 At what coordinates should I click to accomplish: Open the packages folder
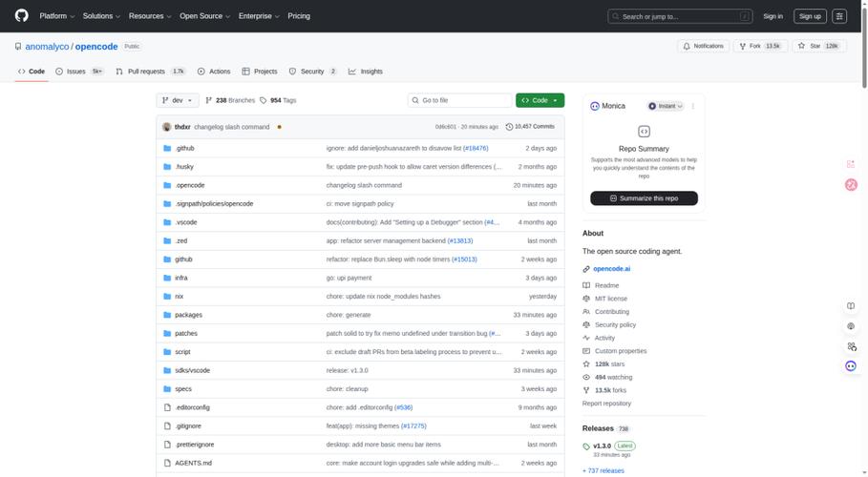click(189, 315)
